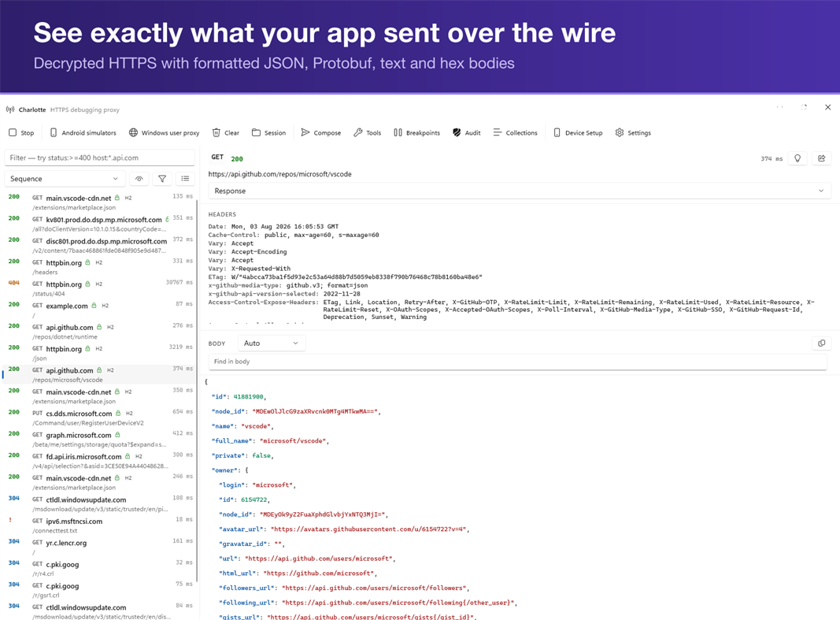The height and width of the screenshot is (620, 840).
Task: Select the PUT cs.dds.microsoft.com request
Action: pos(100,418)
